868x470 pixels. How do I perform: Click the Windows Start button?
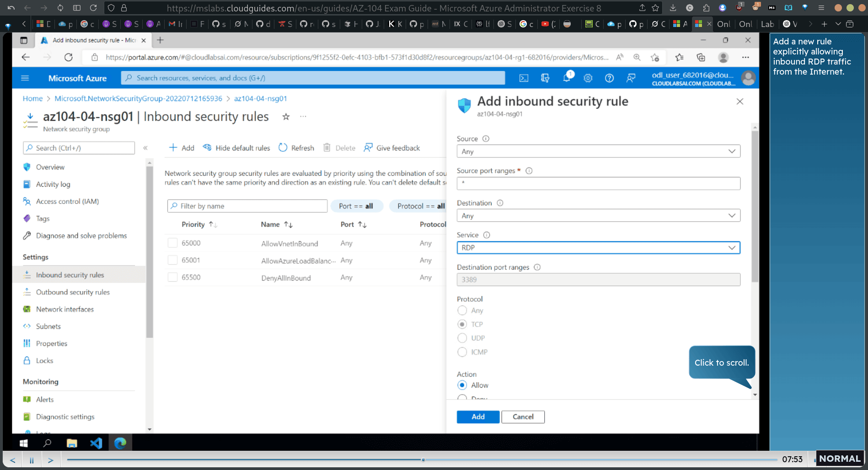[x=24, y=443]
